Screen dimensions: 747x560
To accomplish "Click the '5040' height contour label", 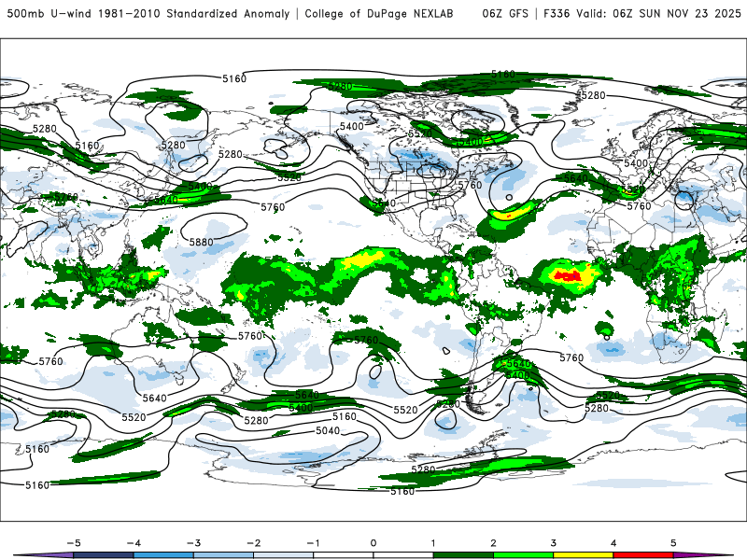I will point(328,430).
